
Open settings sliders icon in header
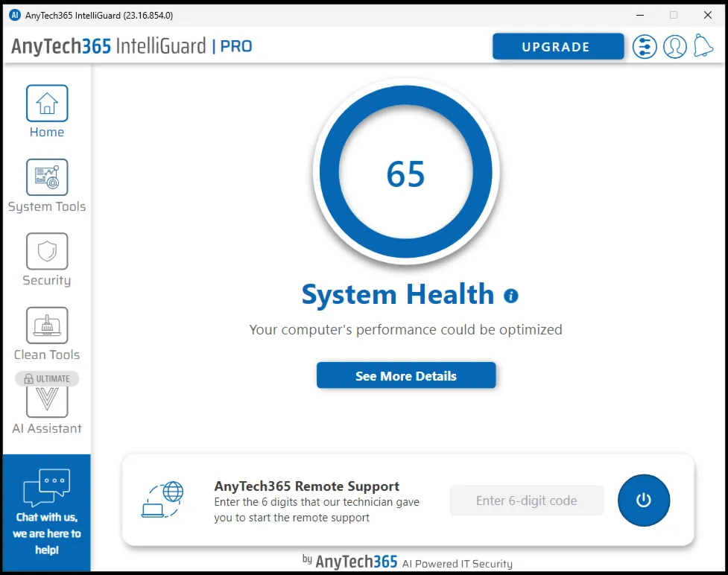pyautogui.click(x=645, y=46)
